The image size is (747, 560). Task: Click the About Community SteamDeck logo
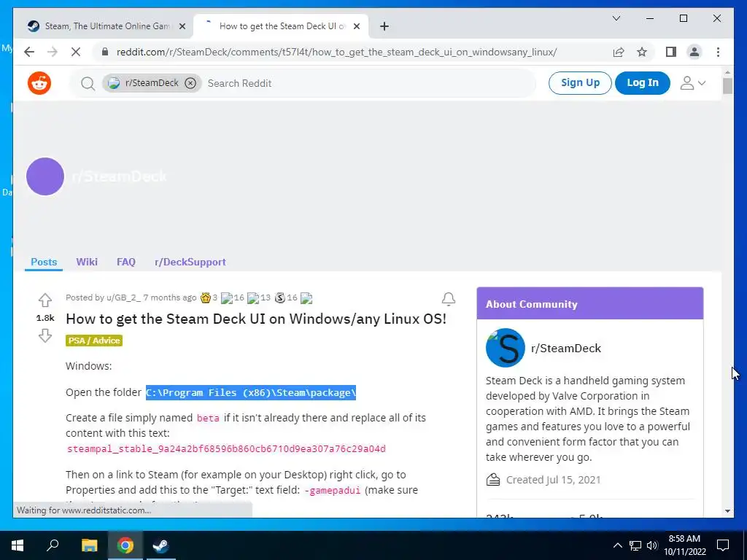505,348
